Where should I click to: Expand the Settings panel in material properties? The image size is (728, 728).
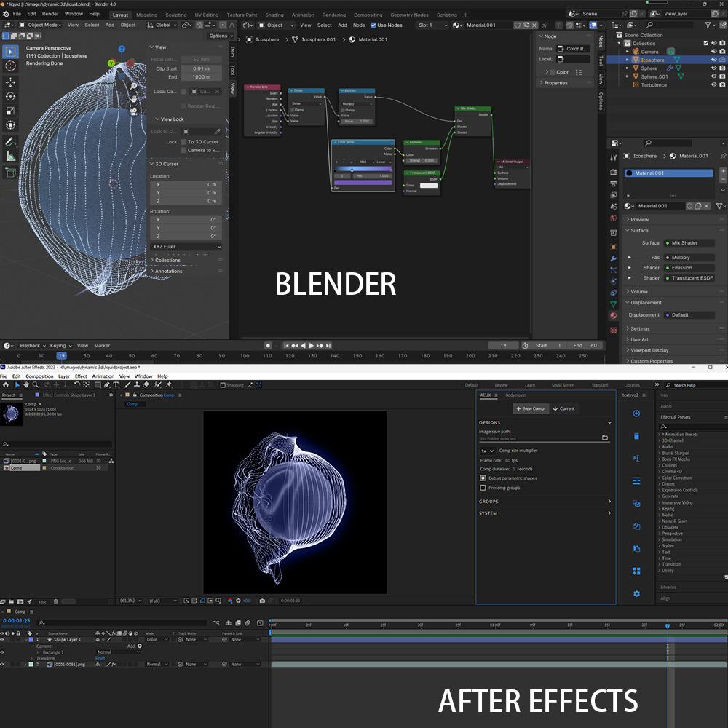(x=640, y=329)
